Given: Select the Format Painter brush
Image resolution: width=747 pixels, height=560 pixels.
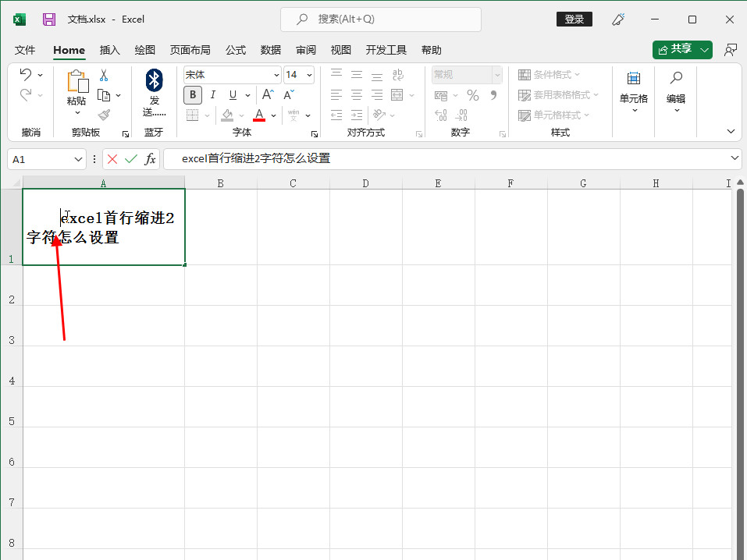Looking at the screenshot, I should tap(104, 115).
